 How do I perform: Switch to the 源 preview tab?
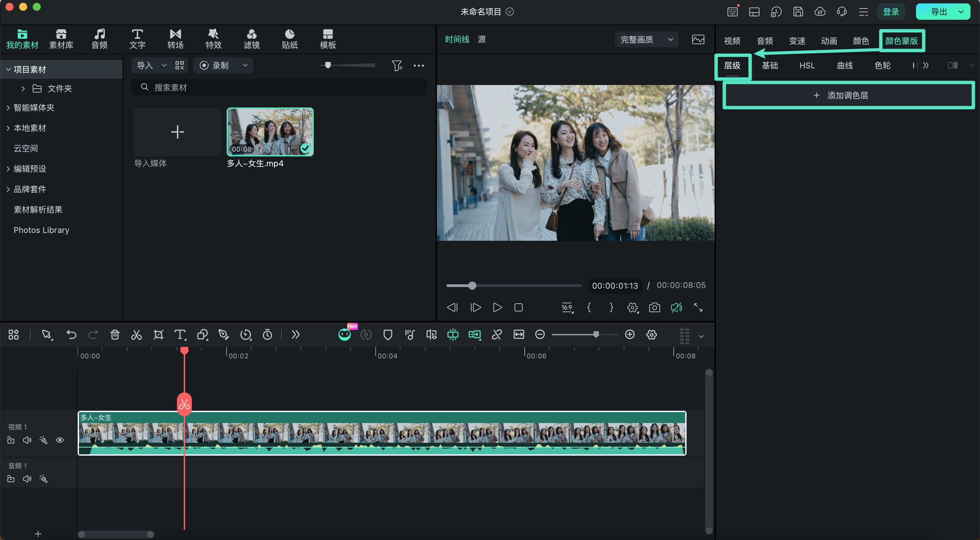click(x=481, y=39)
